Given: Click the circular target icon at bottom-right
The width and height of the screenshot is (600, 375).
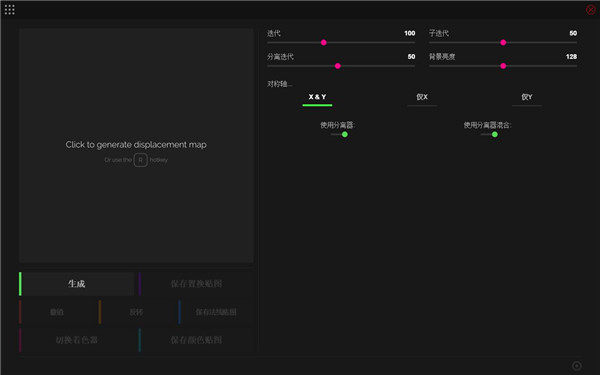Looking at the screenshot, I should (x=577, y=366).
